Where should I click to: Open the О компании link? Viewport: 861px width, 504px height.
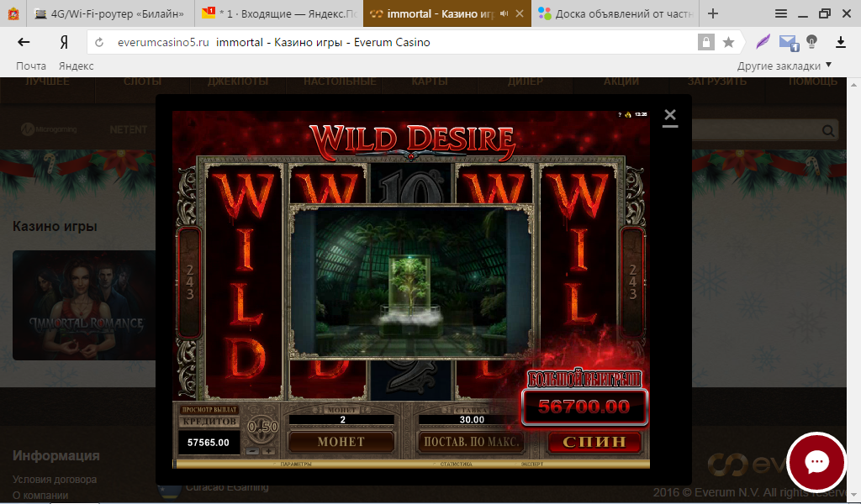(x=40, y=496)
